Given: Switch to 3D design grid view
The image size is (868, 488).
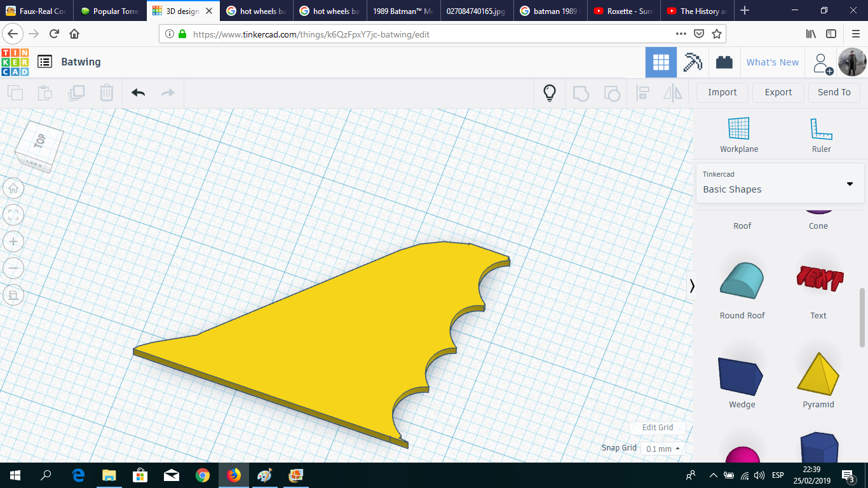Looking at the screenshot, I should click(661, 62).
